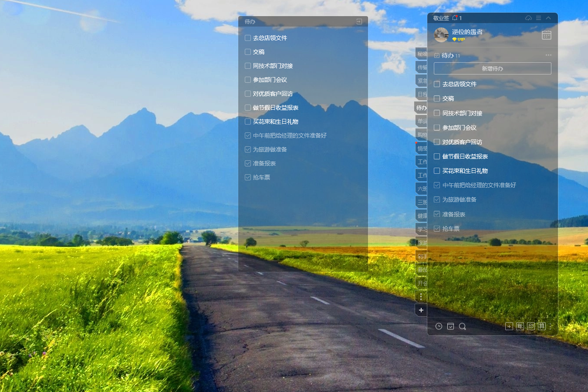This screenshot has width=588, height=392.
Task: Click the cloud sync icon
Action: 528,18
